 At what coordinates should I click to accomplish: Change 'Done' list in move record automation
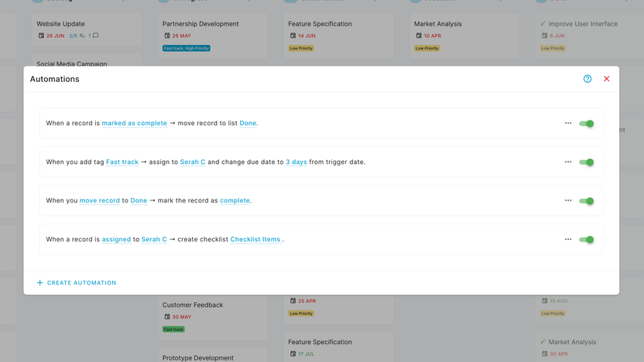(139, 200)
